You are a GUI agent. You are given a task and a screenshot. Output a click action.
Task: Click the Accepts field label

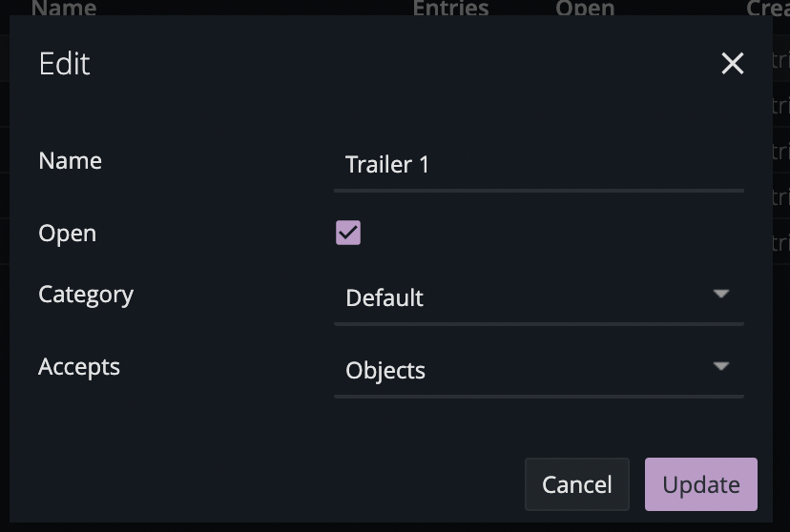(x=79, y=367)
